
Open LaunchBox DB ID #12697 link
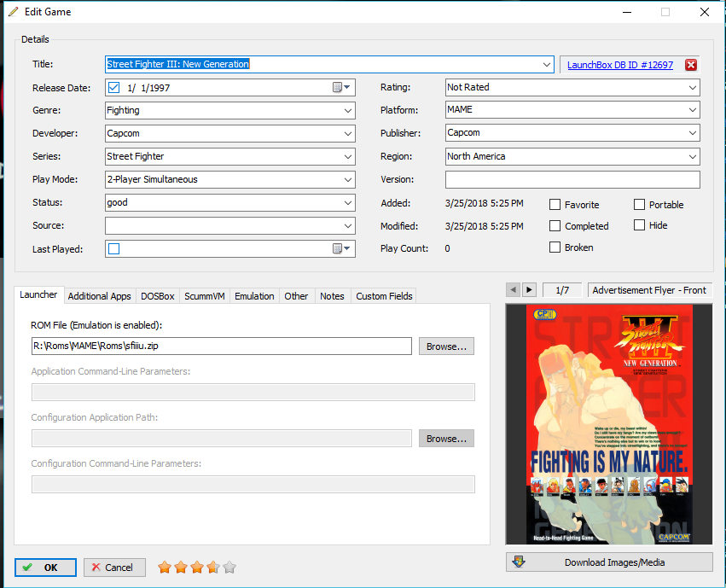[620, 65]
